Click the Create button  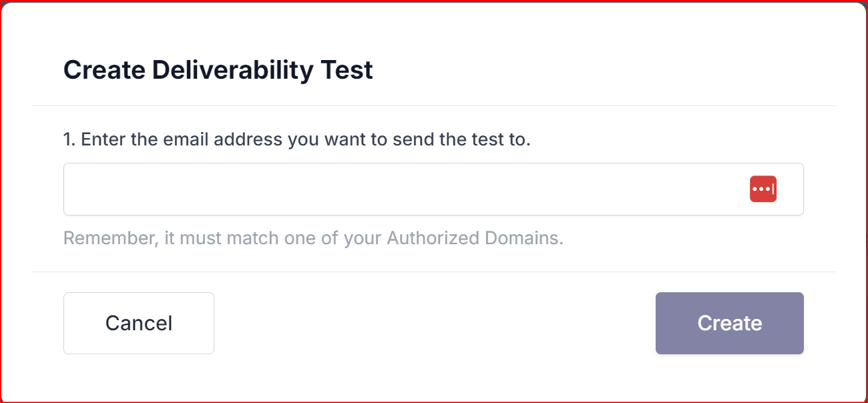(x=730, y=323)
